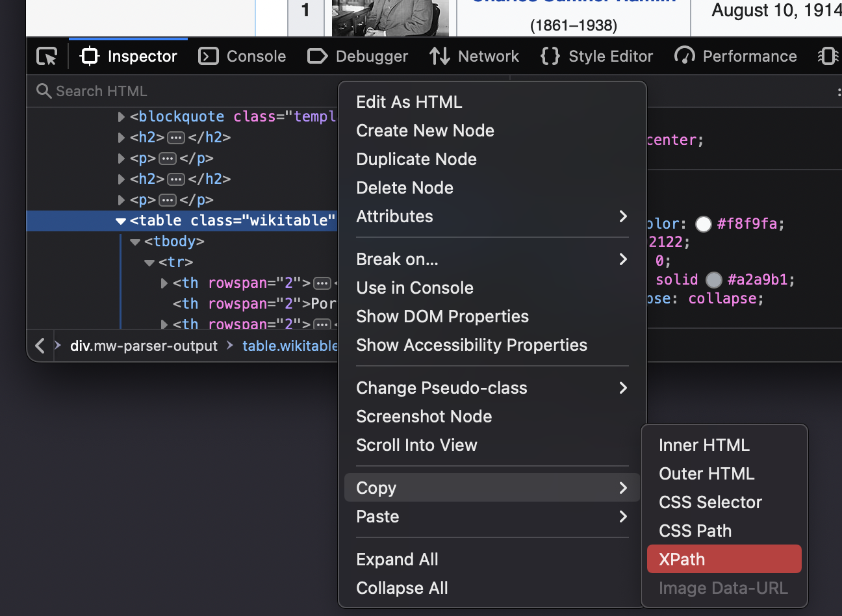This screenshot has width=842, height=616.
Task: Select CSS Selector copy option
Action: pyautogui.click(x=710, y=502)
